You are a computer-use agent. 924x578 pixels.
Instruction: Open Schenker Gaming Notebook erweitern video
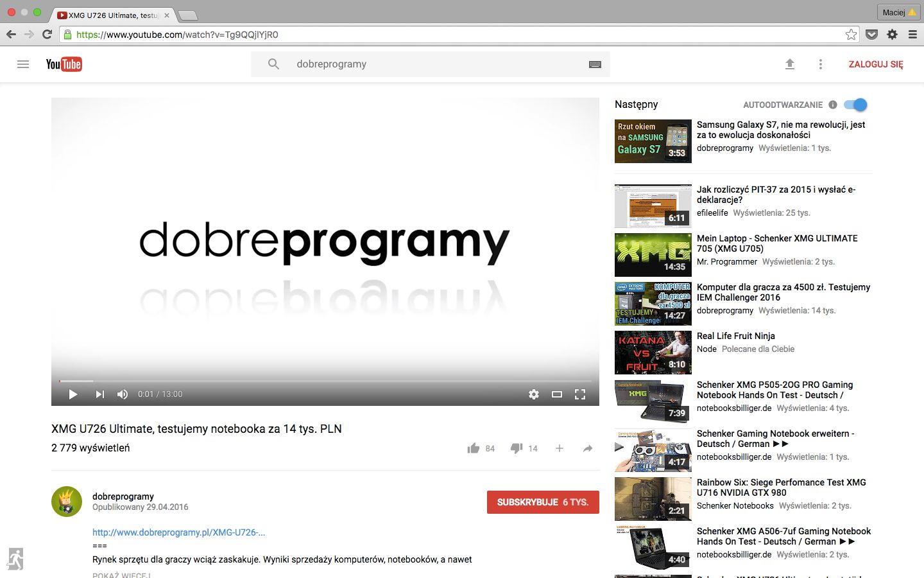click(x=776, y=439)
